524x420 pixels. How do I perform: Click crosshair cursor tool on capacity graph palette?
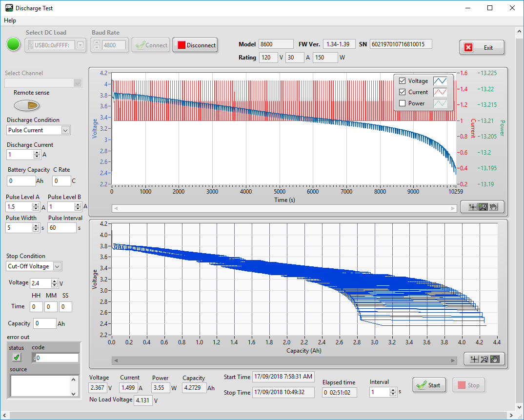[473, 359]
